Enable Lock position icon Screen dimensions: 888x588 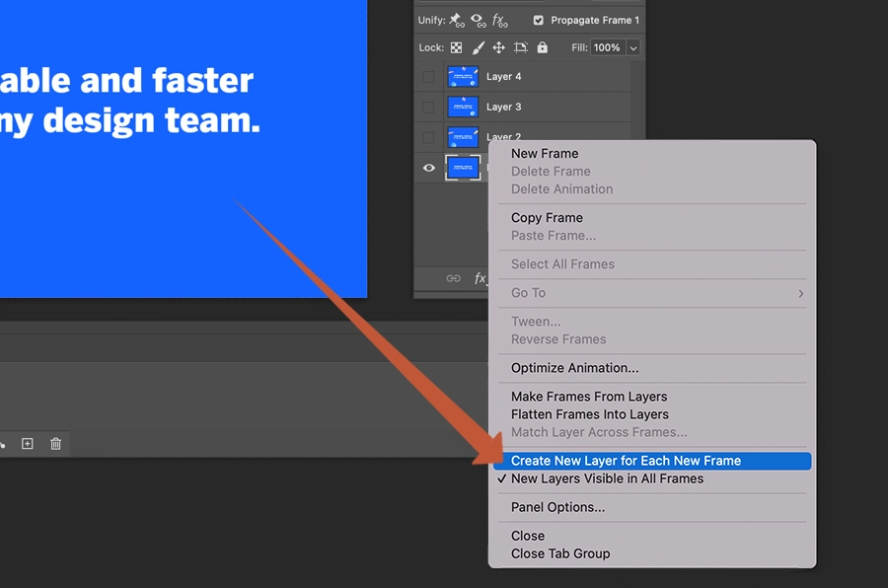tap(498, 47)
